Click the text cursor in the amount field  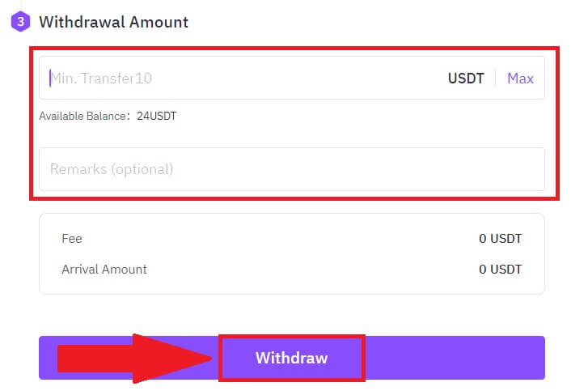[x=50, y=79]
